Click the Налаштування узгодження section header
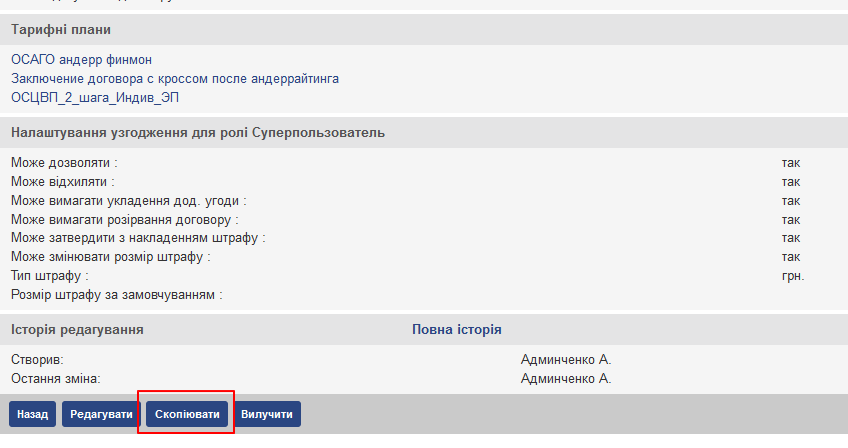Screen dimensions: 848x448 [198, 132]
